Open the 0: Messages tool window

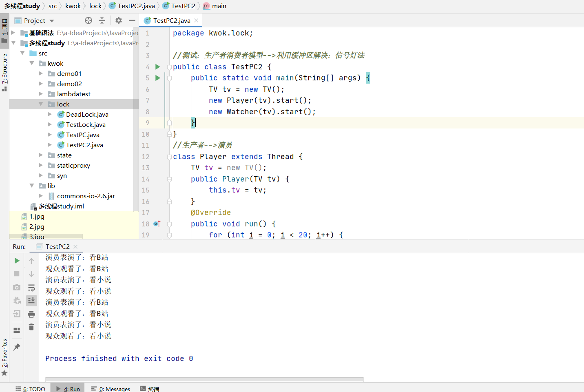[x=111, y=389]
